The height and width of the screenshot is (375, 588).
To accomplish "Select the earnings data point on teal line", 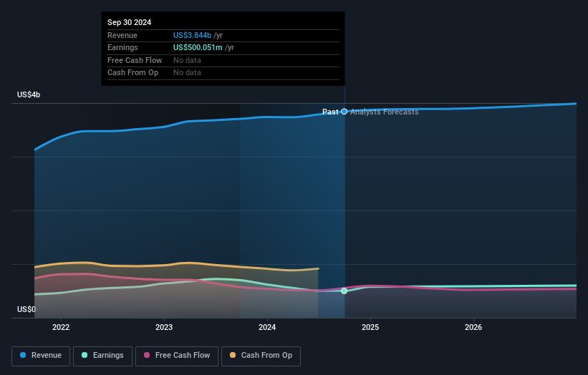I will click(x=344, y=291).
